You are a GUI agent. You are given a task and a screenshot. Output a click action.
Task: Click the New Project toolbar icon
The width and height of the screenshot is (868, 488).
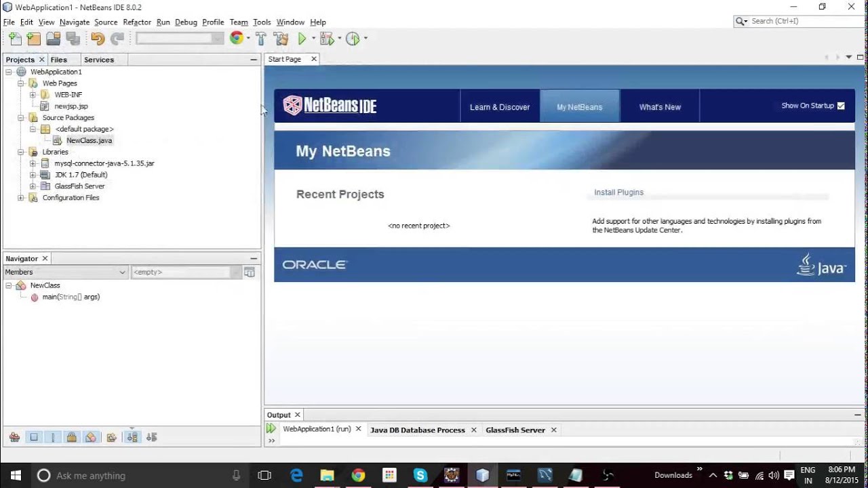(x=33, y=39)
